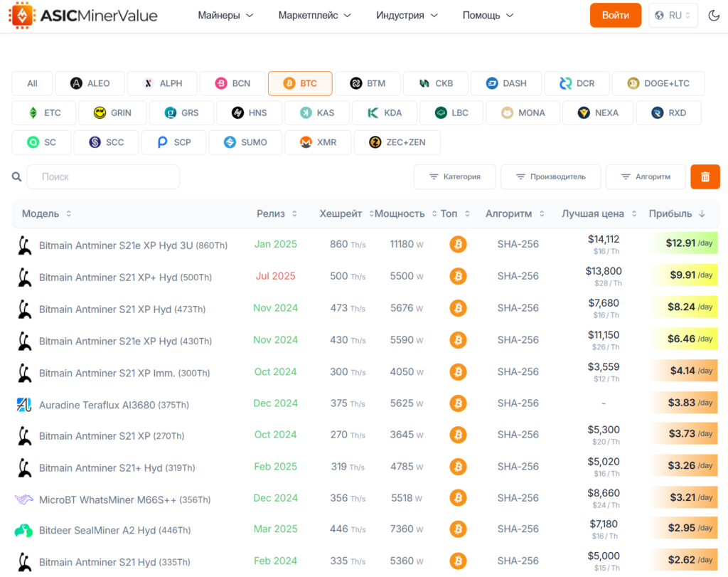Deselect the BTC coin filter chip

pyautogui.click(x=299, y=83)
